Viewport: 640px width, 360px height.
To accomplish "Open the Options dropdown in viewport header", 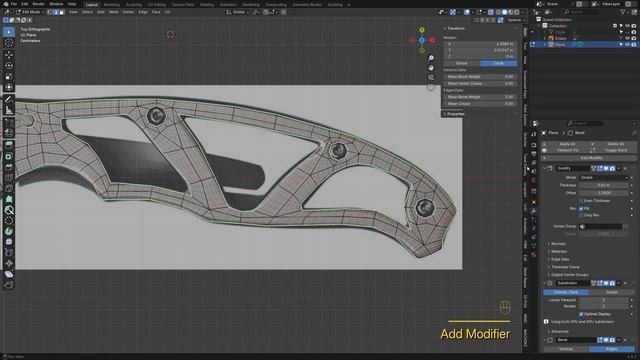I will coord(515,20).
